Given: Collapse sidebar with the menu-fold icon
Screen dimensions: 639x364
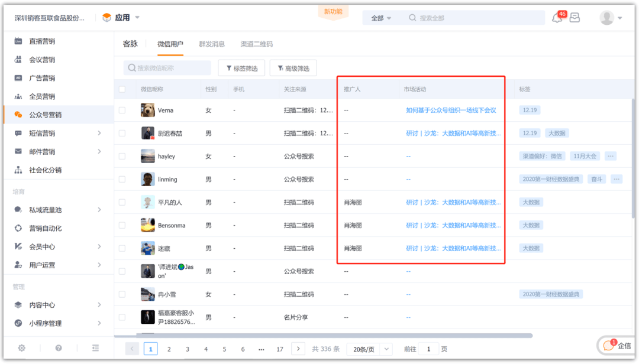Looking at the screenshot, I should (95, 347).
